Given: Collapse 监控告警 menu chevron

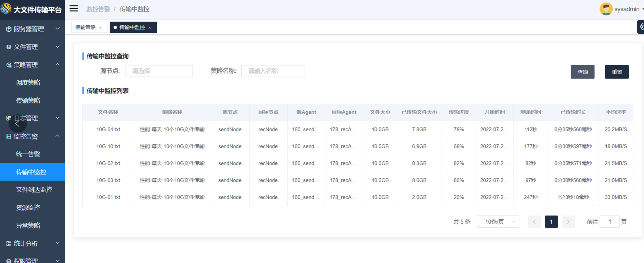Looking at the screenshot, I should click(x=58, y=136).
